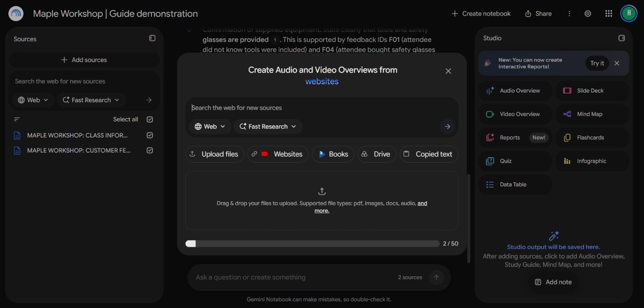This screenshot has height=308, width=644.
Task: Close the Create Overviews dialog
Action: [x=448, y=71]
